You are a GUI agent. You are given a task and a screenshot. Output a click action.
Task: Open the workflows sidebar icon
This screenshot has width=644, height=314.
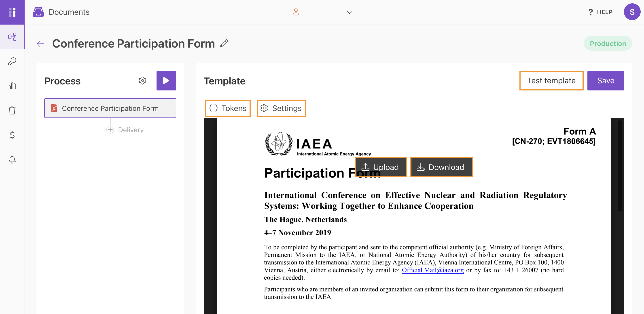(12, 37)
